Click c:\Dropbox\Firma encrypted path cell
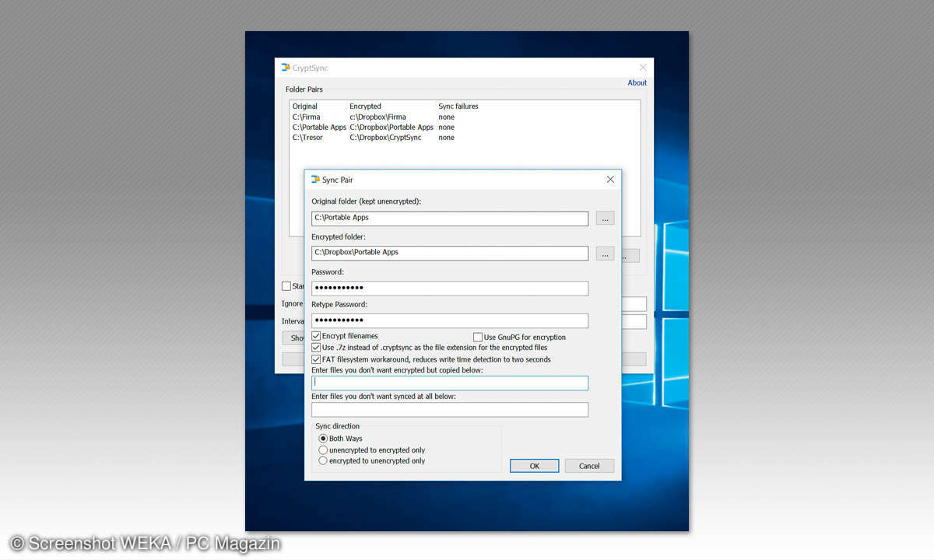Image resolution: width=934 pixels, height=560 pixels. (377, 117)
